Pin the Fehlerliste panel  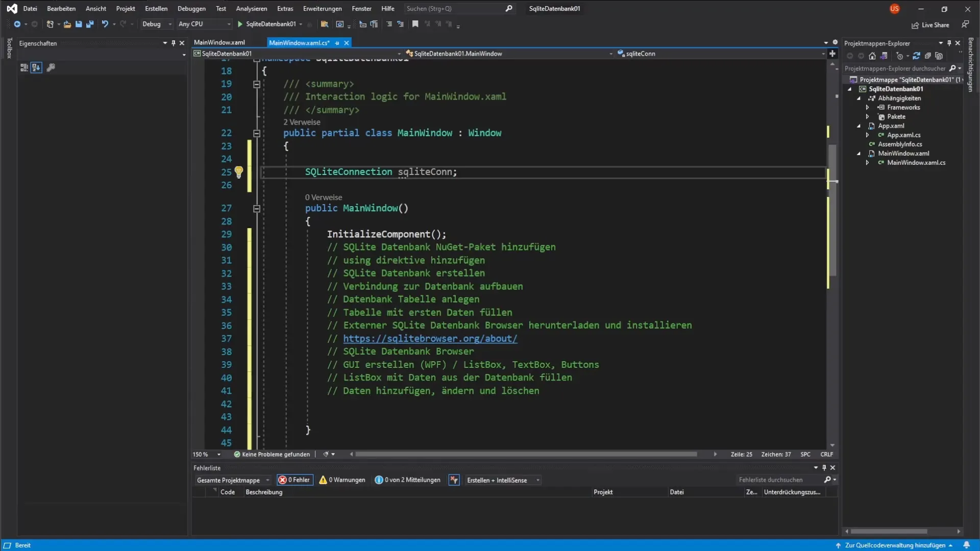click(x=824, y=468)
